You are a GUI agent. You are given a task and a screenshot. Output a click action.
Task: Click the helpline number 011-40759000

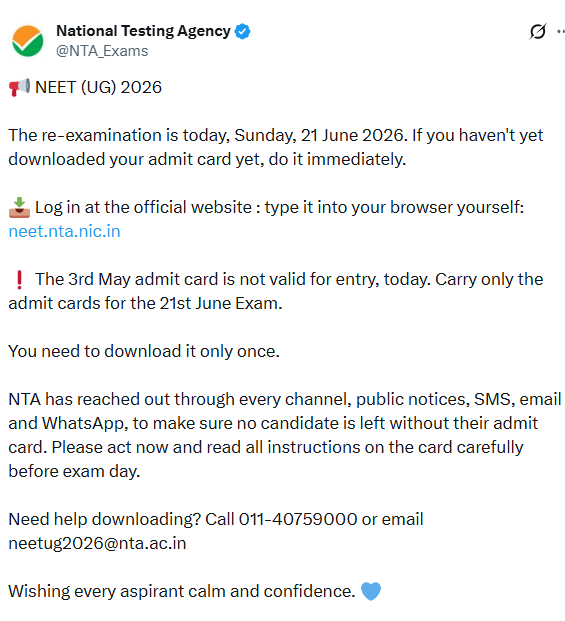pyautogui.click(x=298, y=519)
